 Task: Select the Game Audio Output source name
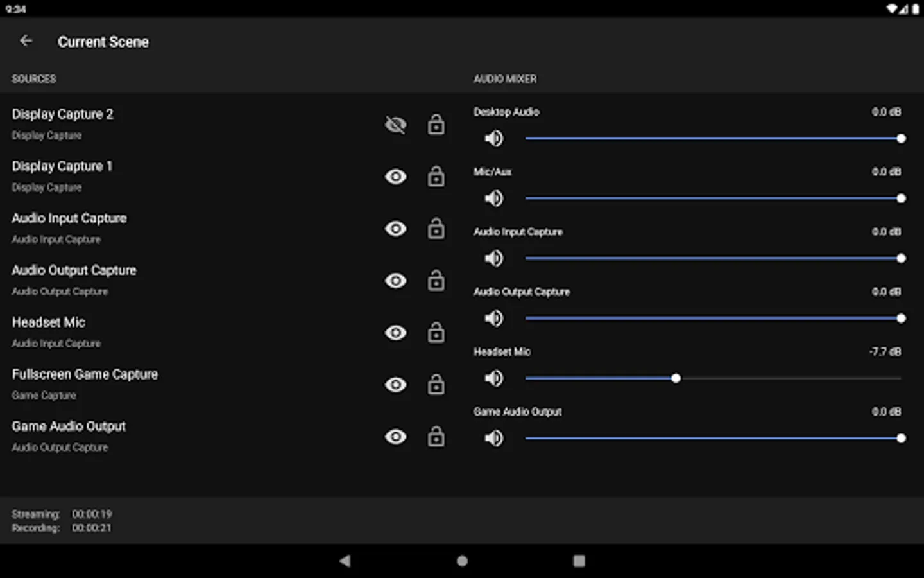(69, 426)
